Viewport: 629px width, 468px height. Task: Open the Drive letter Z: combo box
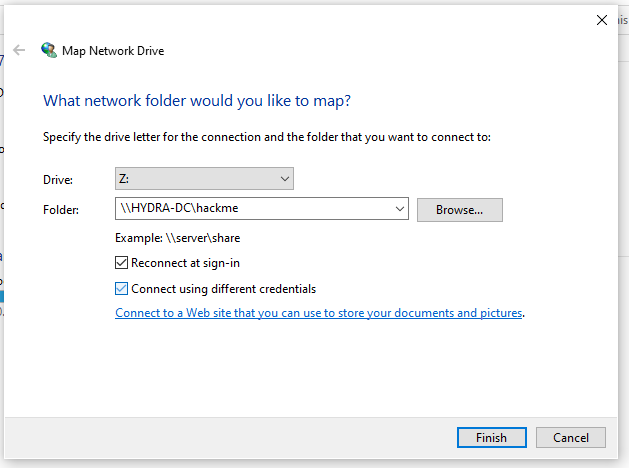(x=204, y=178)
